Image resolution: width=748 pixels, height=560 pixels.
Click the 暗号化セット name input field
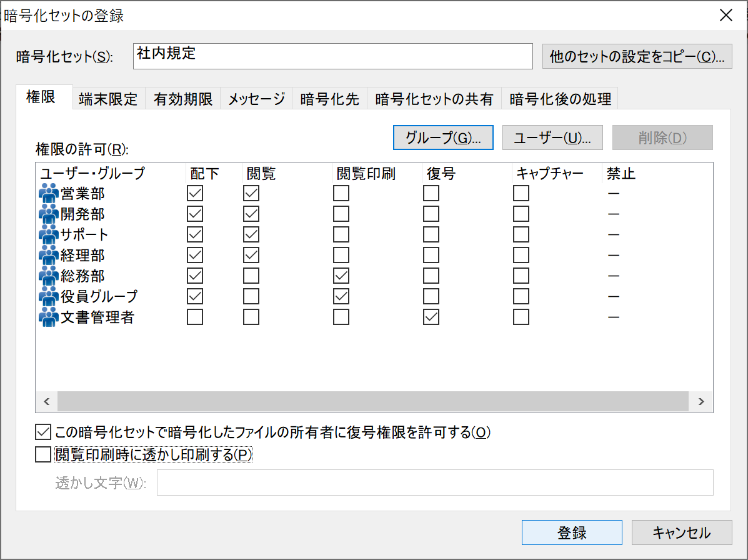(x=332, y=56)
